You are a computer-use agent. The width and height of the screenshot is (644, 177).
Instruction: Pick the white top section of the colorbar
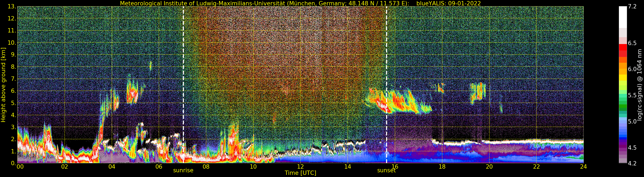point(623,16)
